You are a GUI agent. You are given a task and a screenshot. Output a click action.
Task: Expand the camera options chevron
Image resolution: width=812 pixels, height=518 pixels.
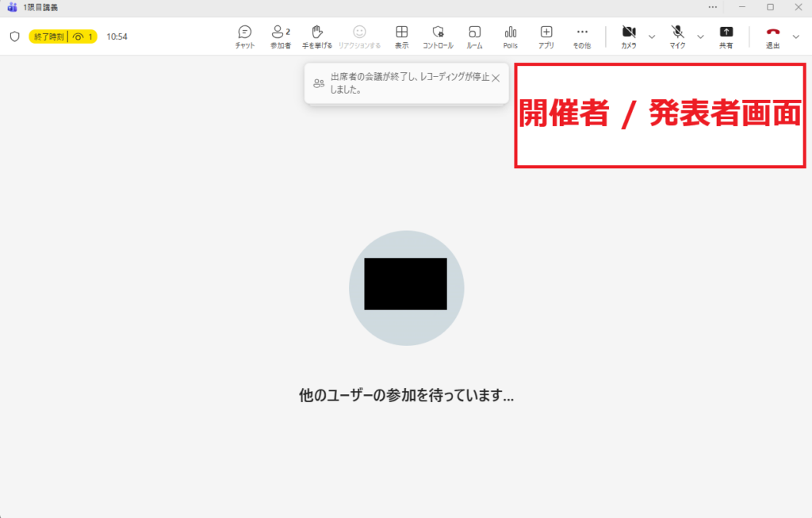pyautogui.click(x=652, y=36)
